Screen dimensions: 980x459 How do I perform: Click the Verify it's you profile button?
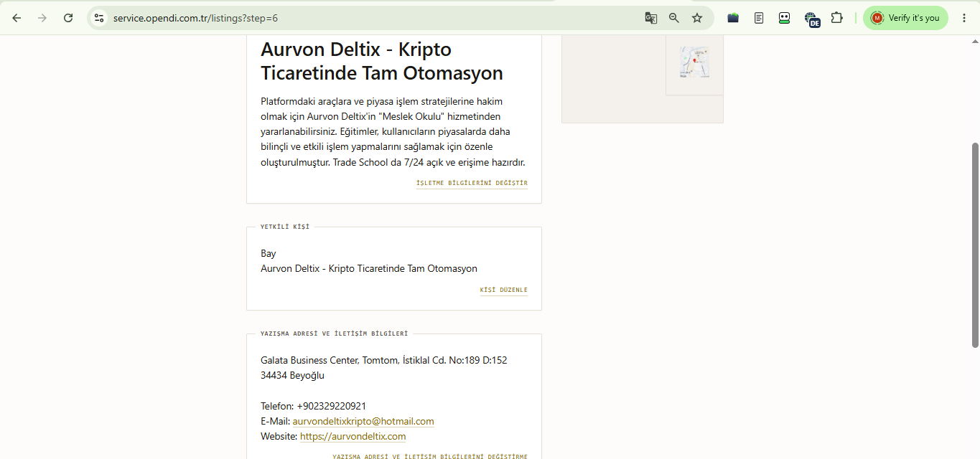click(x=905, y=18)
